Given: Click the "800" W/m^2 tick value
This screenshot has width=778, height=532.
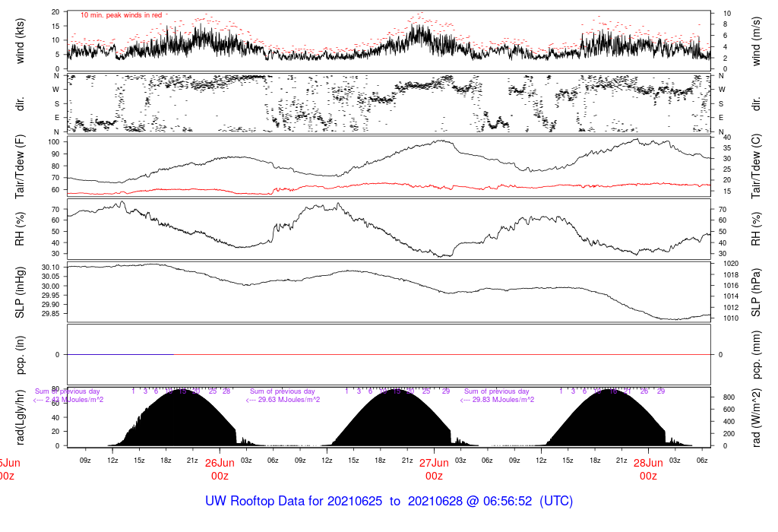Looking at the screenshot, I should tap(729, 397).
